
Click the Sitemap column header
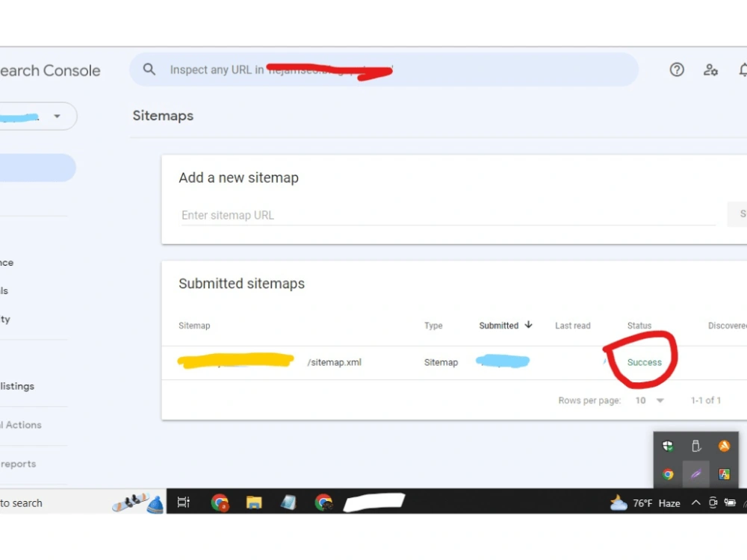point(194,326)
